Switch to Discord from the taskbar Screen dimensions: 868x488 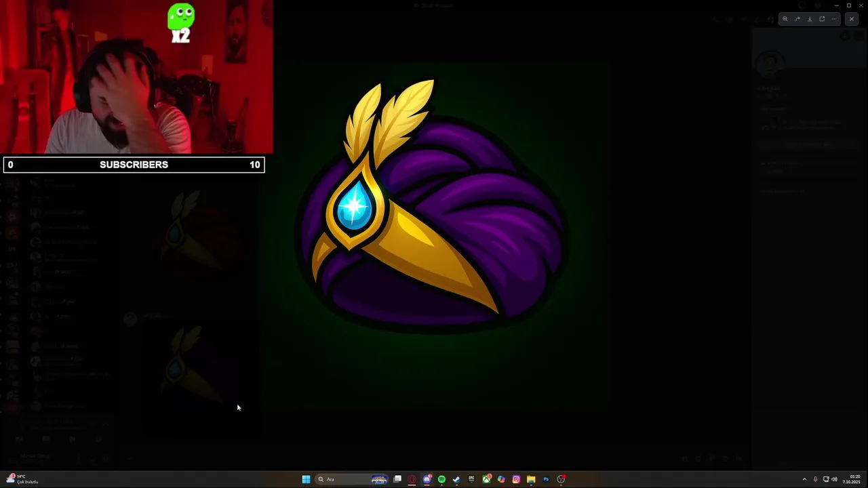point(427,479)
